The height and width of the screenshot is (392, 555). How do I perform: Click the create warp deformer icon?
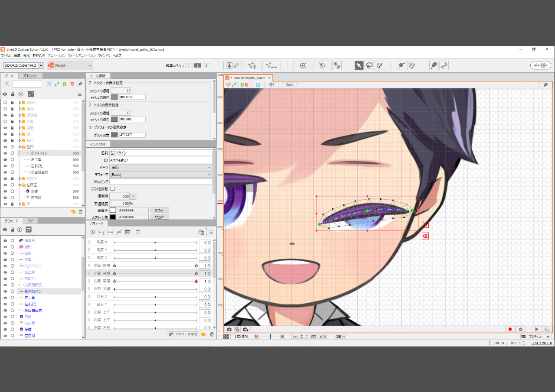click(303, 65)
